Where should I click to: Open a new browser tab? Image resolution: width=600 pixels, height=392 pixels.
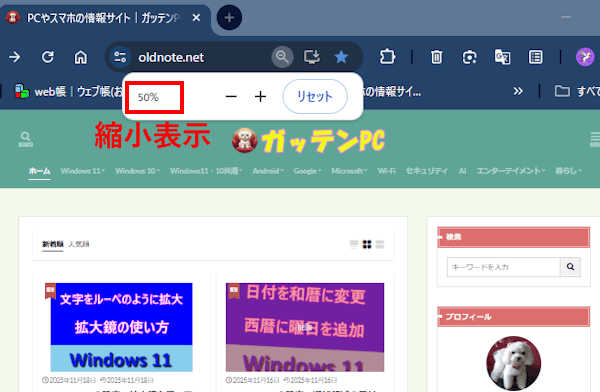229,18
